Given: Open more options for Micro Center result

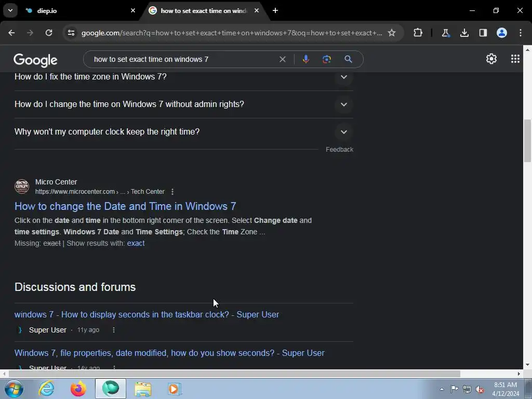Looking at the screenshot, I should pos(172,192).
